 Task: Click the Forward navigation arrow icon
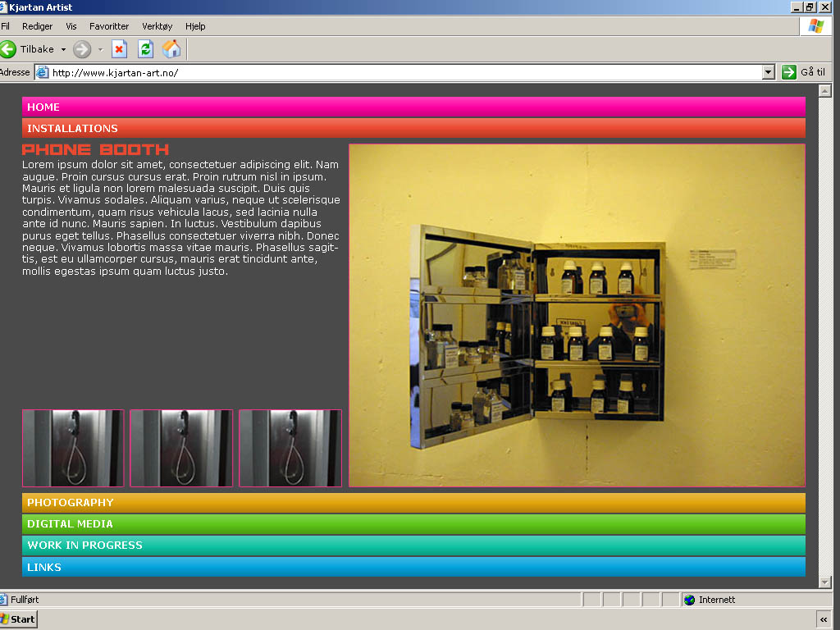pyautogui.click(x=82, y=49)
